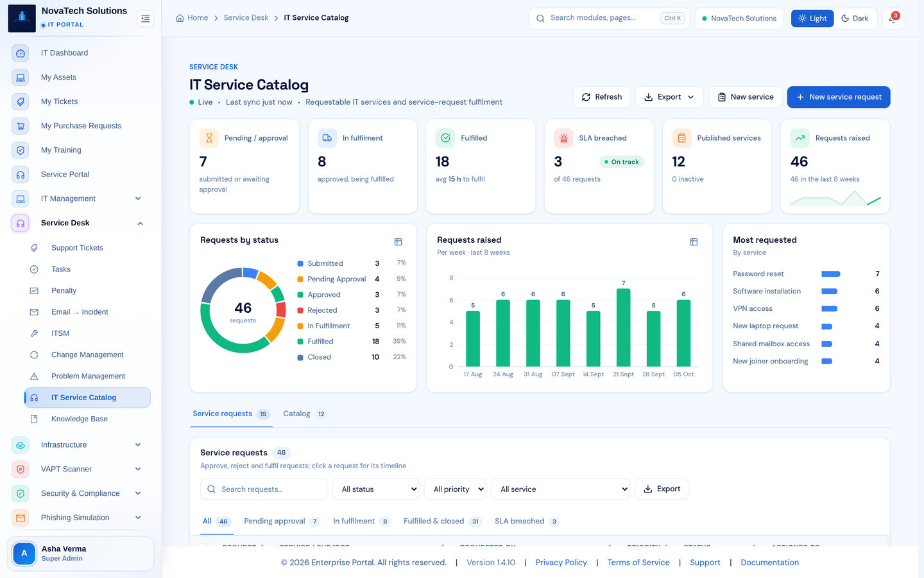Click the In fulfilment truck icon
924x578 pixels.
(x=327, y=138)
